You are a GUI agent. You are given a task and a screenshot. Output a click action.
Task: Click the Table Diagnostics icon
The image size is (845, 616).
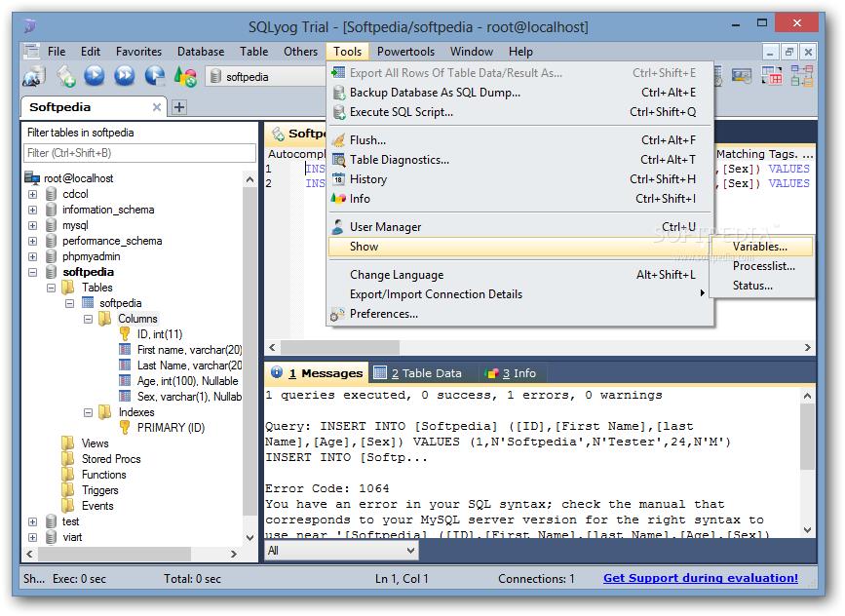pos(338,160)
